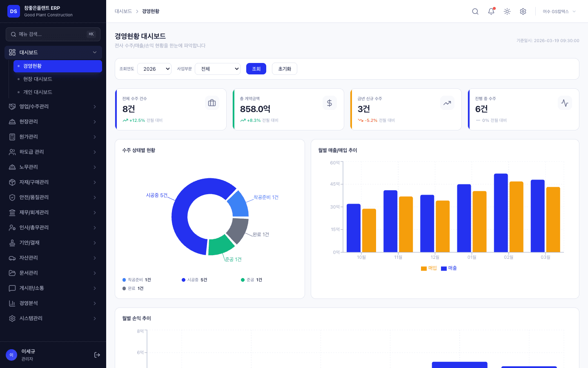Select 경영현황 menu item
Image resolution: width=588 pixels, height=368 pixels.
coord(58,66)
